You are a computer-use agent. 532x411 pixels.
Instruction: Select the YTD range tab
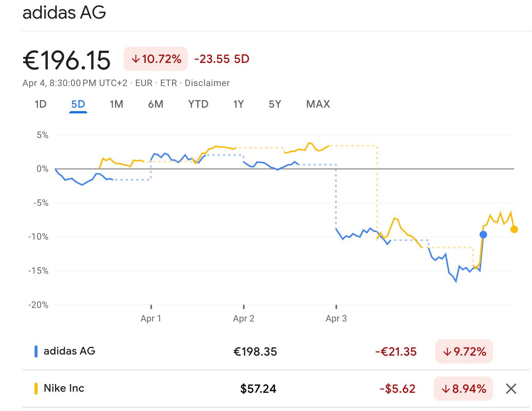click(x=198, y=104)
